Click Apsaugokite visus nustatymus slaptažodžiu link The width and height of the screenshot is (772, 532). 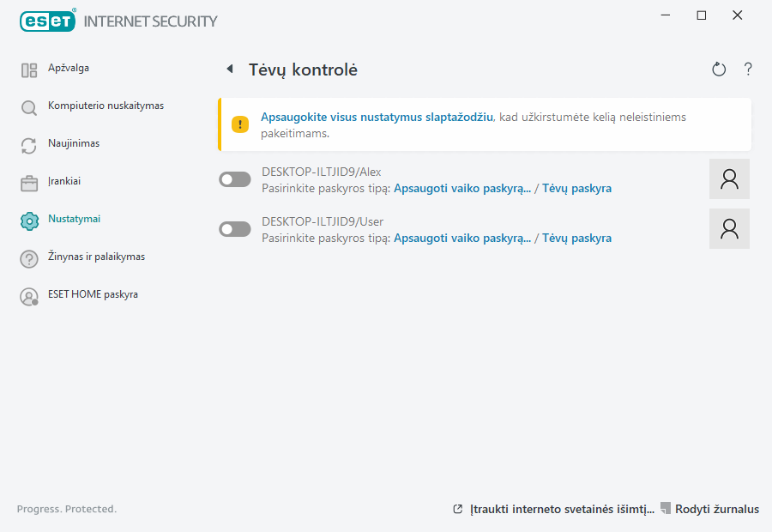[377, 117]
